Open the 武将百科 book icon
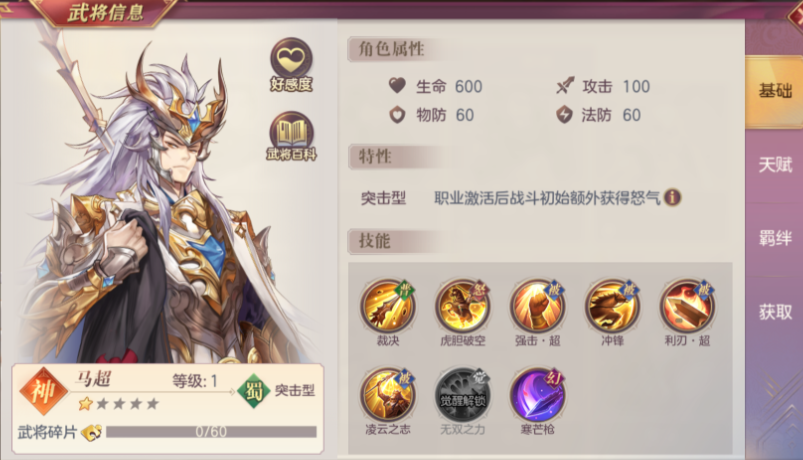 click(291, 136)
